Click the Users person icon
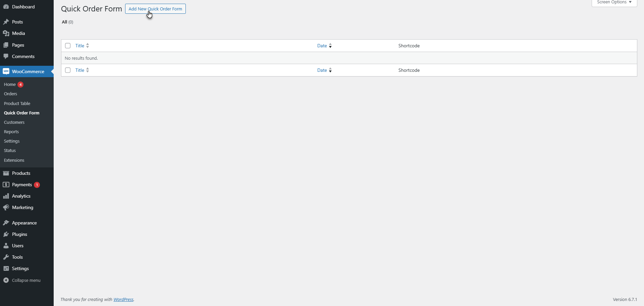The width and height of the screenshot is (644, 306). 6,246
